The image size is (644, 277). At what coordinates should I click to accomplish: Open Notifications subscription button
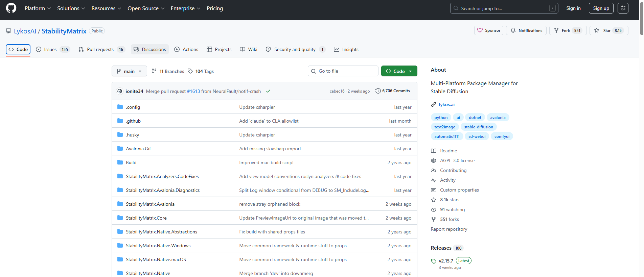coord(526,30)
